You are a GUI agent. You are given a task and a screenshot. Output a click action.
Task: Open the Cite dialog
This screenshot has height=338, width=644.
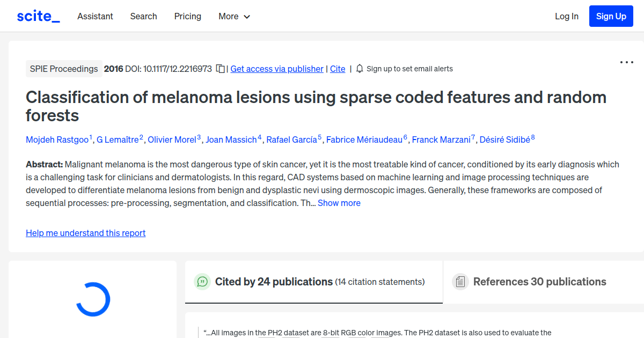(x=338, y=69)
